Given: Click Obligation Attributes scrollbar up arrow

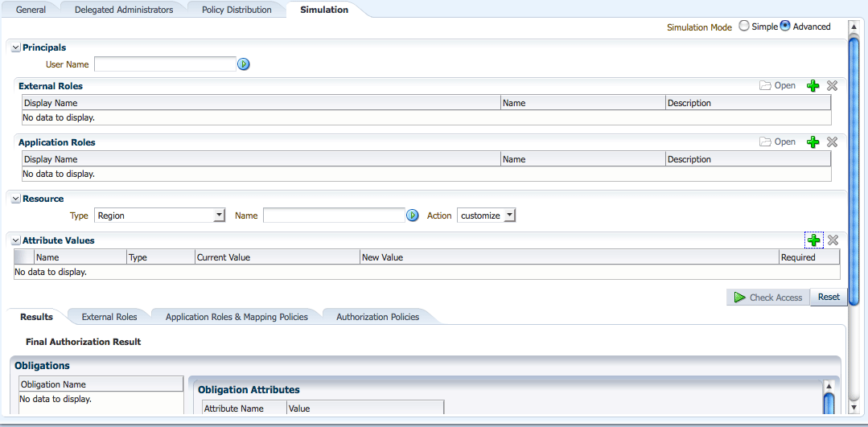Looking at the screenshot, I should 829,385.
